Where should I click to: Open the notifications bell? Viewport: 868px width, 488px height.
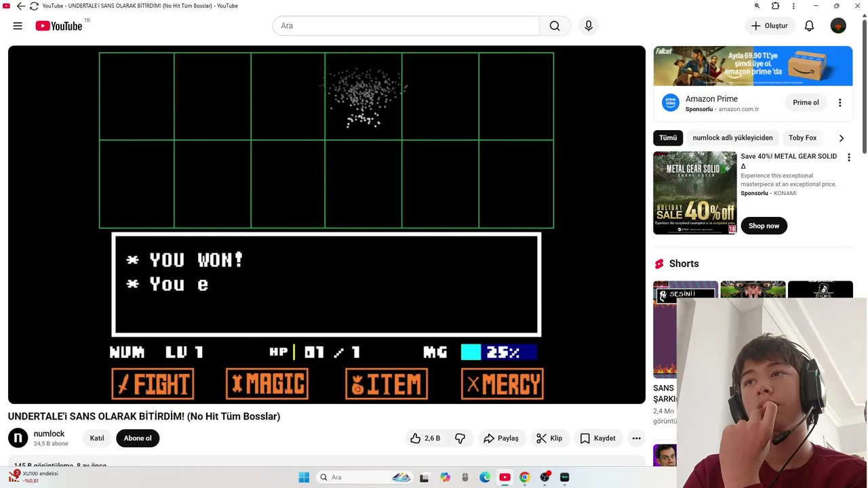point(809,26)
